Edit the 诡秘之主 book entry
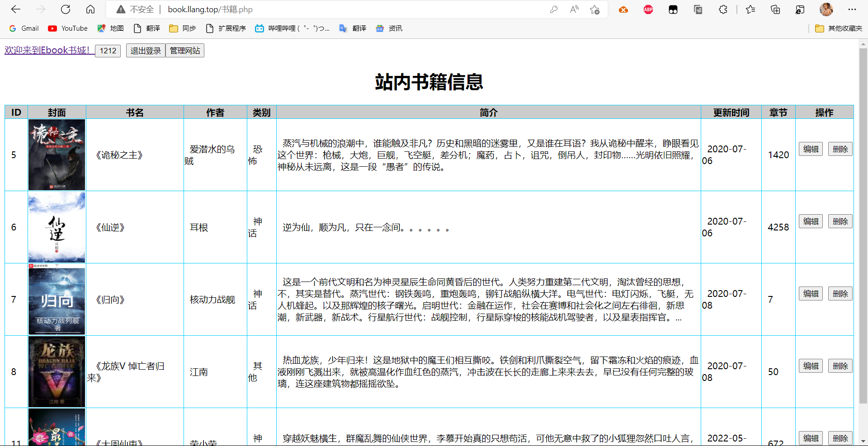Viewport: 868px width, 446px height. coord(811,149)
